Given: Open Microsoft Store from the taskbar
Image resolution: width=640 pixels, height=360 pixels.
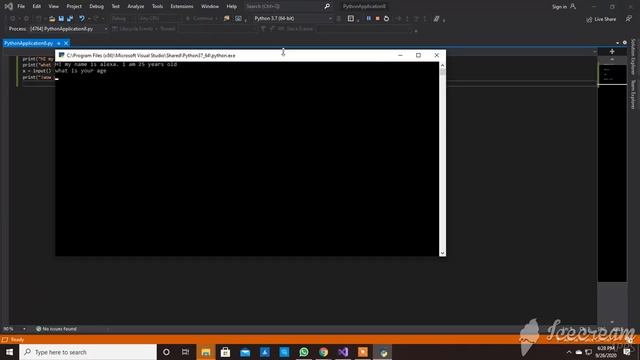Looking at the screenshot, I should 225,352.
